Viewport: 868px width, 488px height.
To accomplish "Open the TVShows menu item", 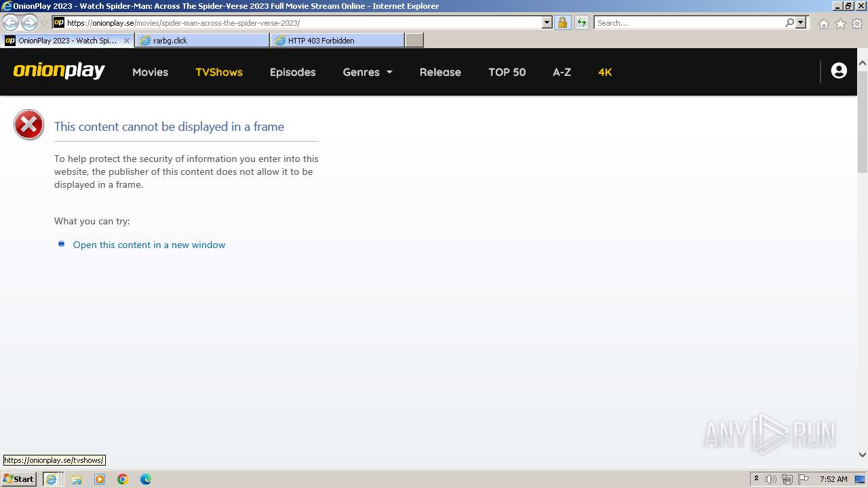I will click(219, 72).
